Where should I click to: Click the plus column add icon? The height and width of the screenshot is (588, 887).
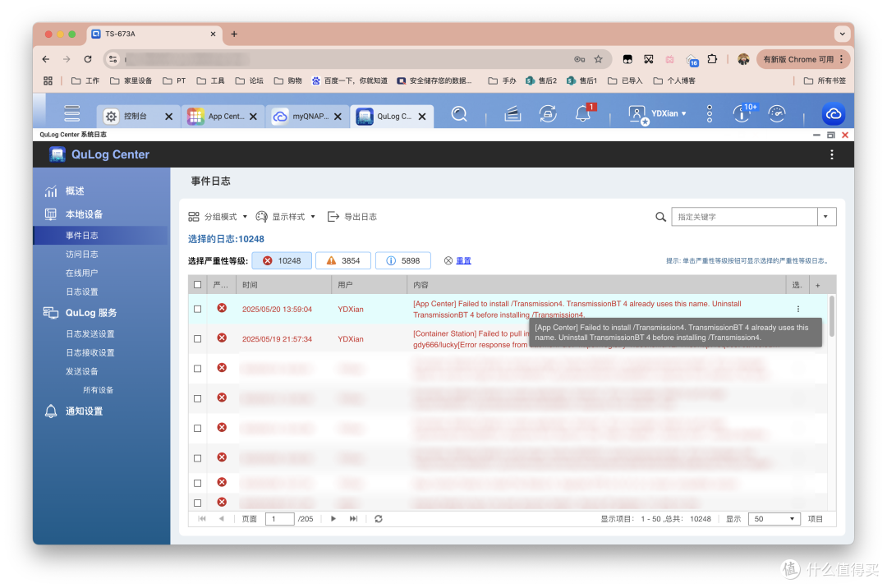pos(817,285)
